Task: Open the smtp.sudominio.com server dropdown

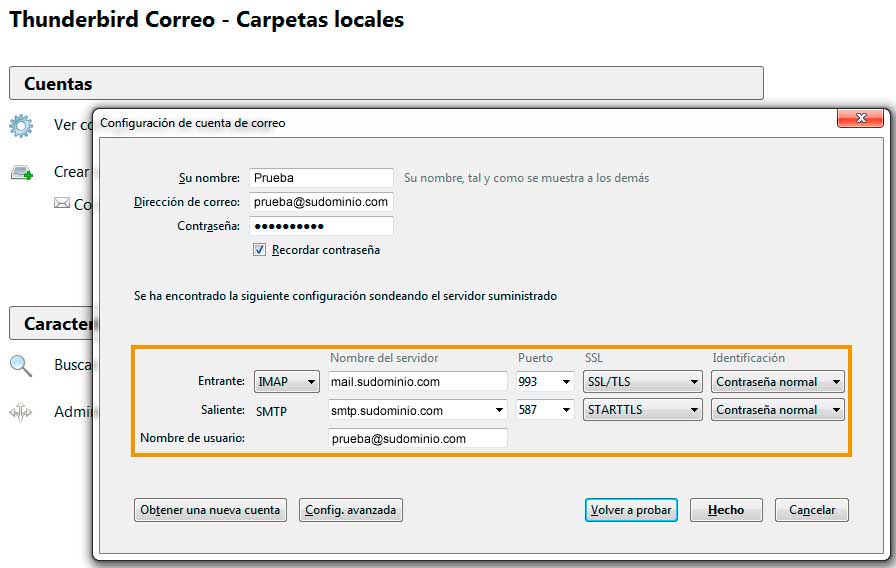Action: 499,410
